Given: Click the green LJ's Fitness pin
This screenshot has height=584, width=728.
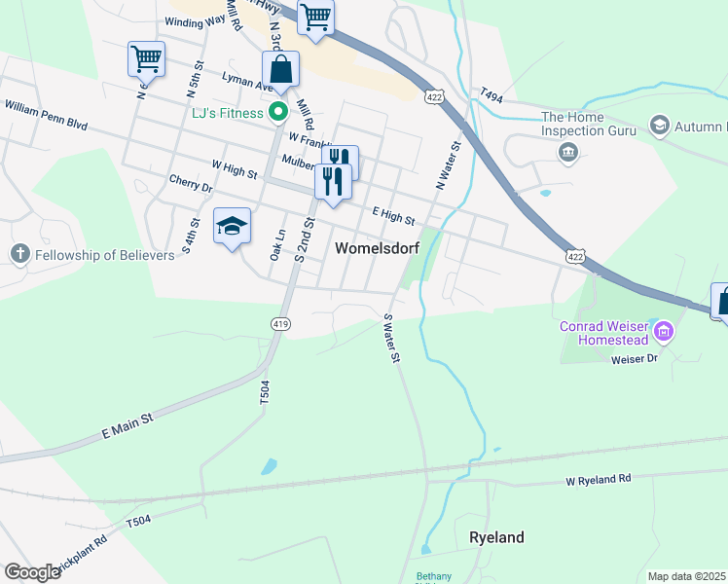Looking at the screenshot, I should pyautogui.click(x=278, y=112).
